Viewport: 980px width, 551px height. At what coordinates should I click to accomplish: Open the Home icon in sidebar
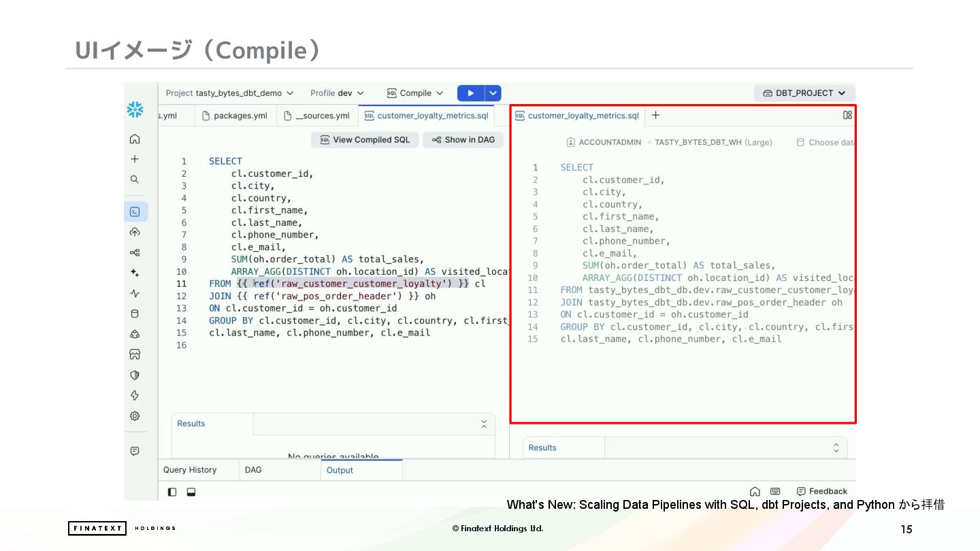point(135,139)
